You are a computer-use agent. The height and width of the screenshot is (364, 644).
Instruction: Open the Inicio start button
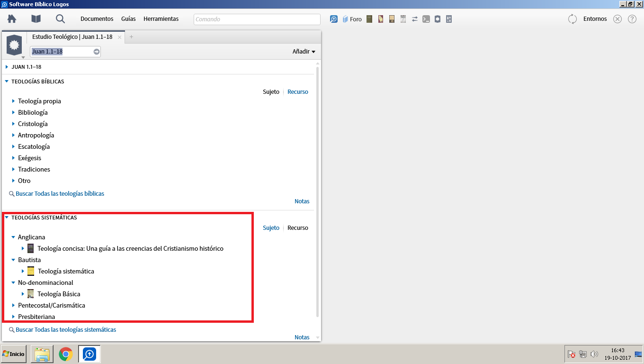[x=13, y=354]
